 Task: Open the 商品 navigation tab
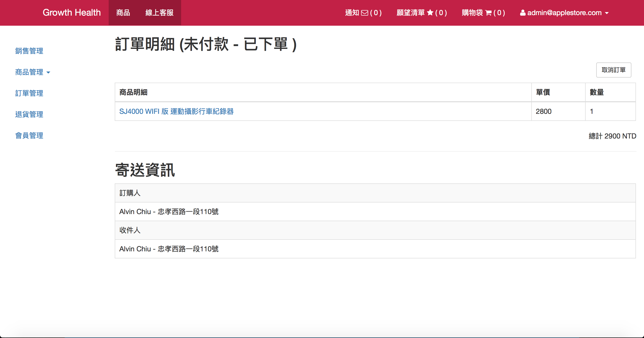click(123, 13)
